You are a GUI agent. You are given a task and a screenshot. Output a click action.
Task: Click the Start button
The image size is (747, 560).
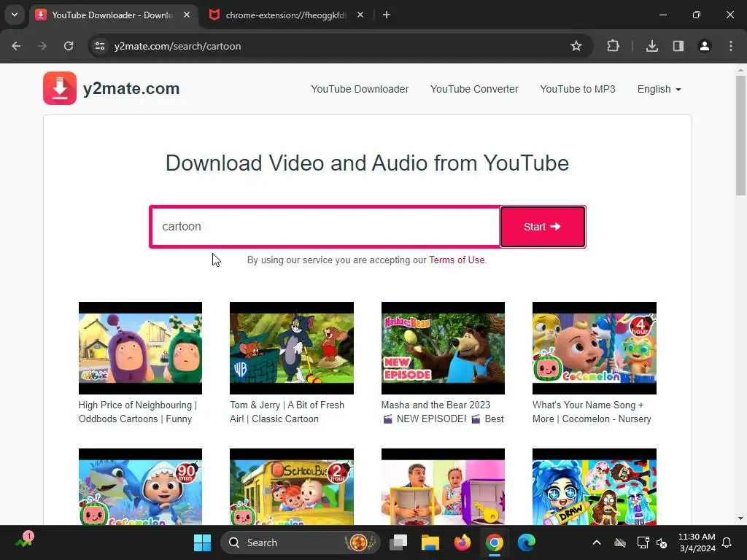543,227
